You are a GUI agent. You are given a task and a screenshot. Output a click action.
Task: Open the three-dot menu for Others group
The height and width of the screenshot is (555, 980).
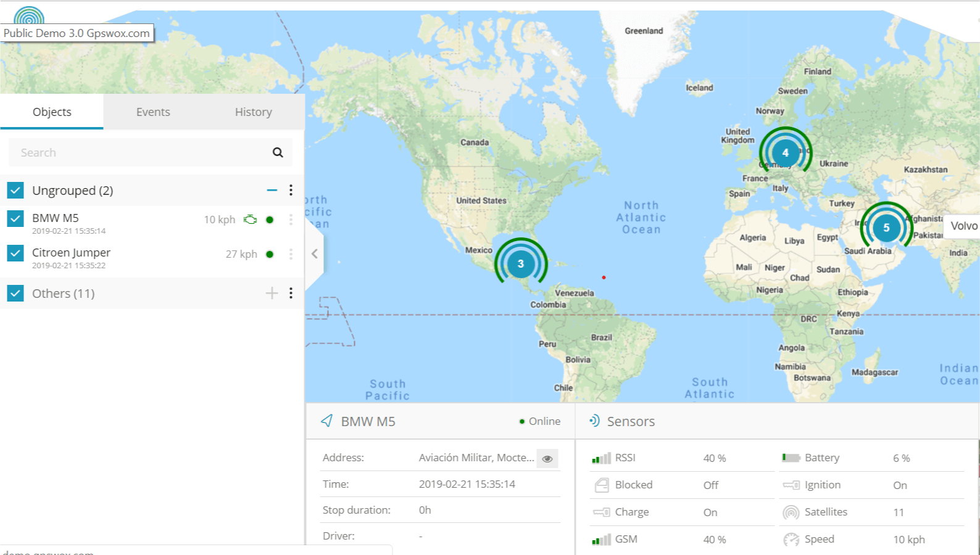pos(291,293)
